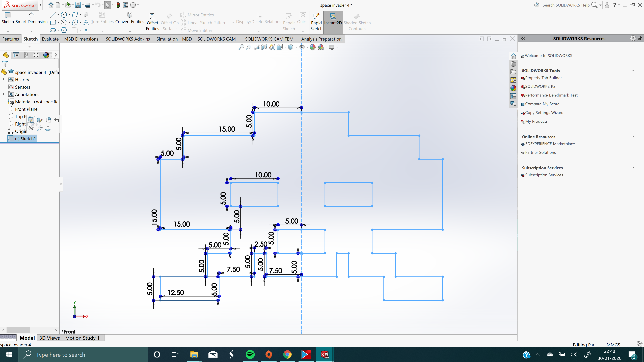Open Spotify from the Windows taskbar
This screenshot has height=362, width=644.
point(250,354)
